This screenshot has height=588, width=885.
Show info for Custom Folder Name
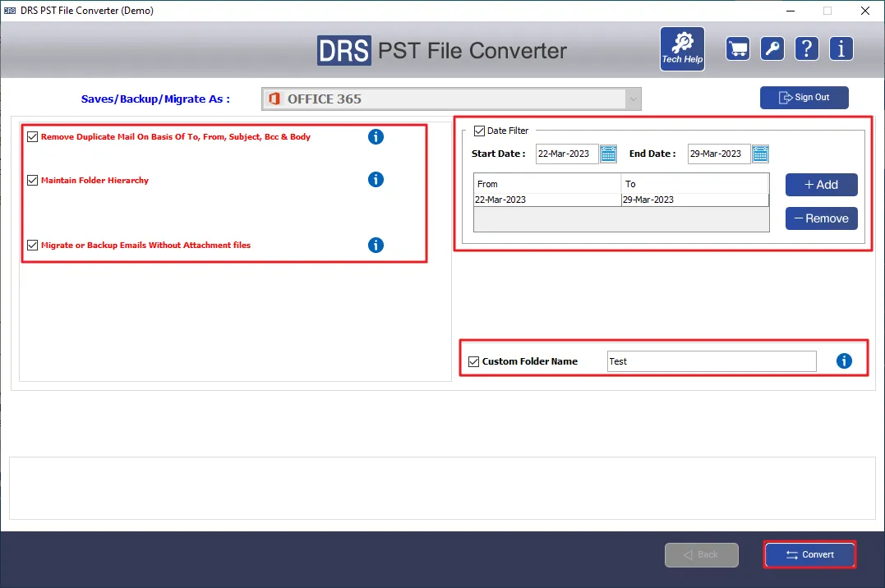[844, 361]
